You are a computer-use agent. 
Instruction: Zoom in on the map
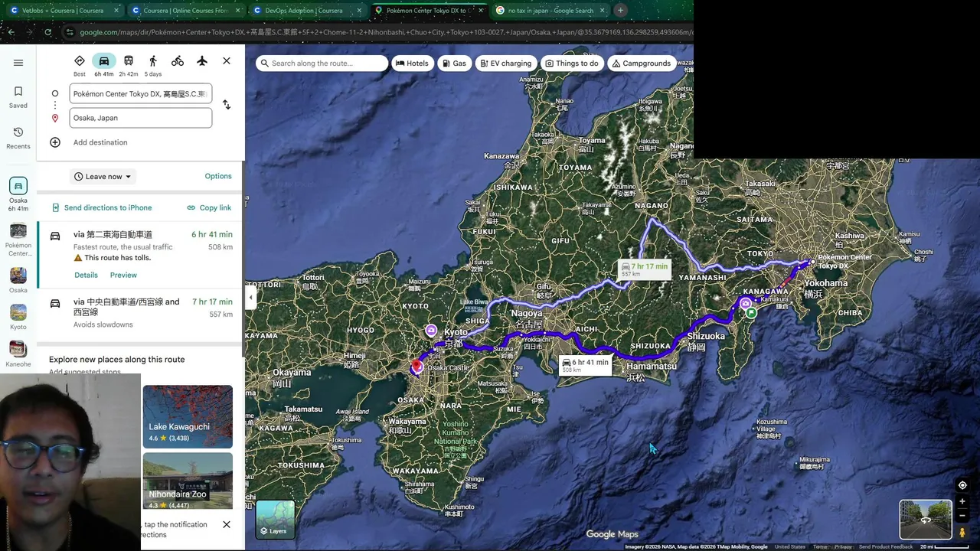tap(962, 502)
